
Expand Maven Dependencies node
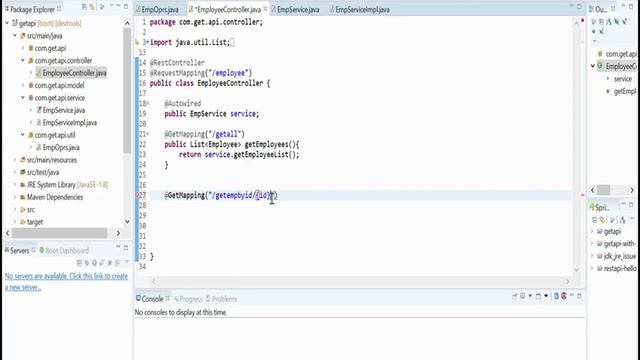click(x=15, y=197)
